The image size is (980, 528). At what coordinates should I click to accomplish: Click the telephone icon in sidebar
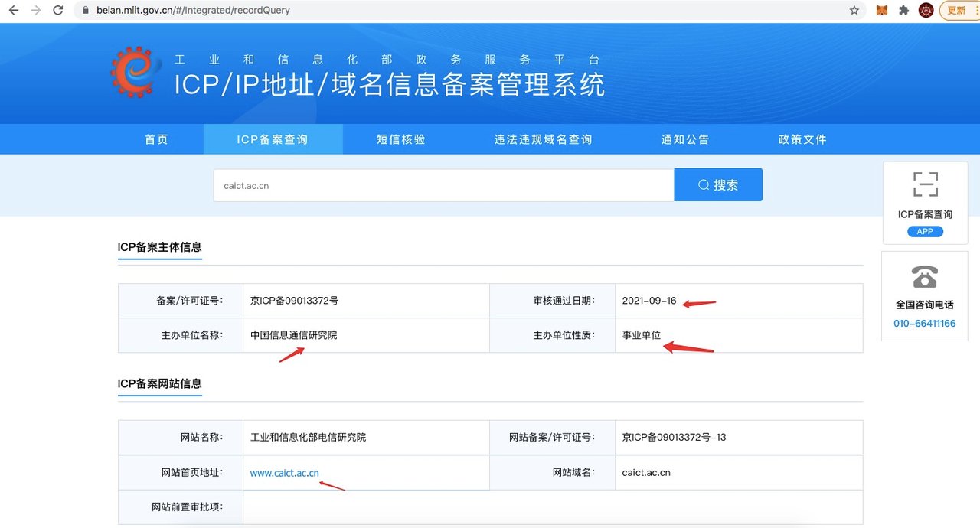coord(925,276)
